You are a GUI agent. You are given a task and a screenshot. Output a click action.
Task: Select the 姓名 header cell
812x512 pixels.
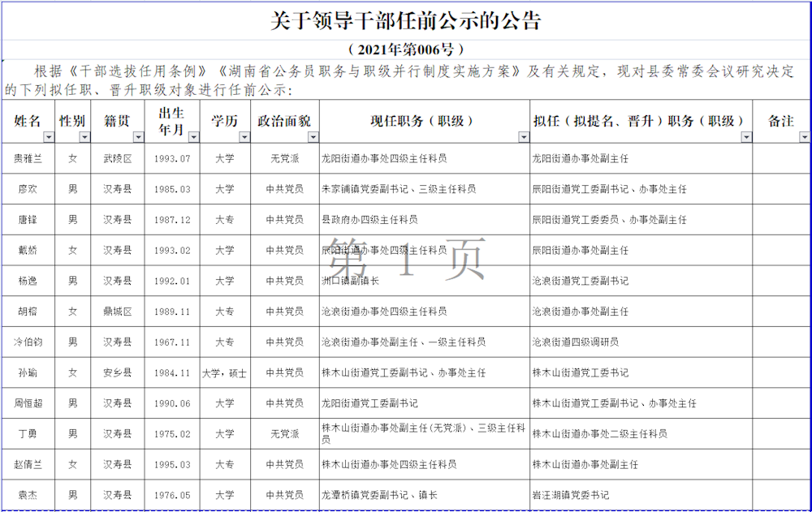[28, 121]
